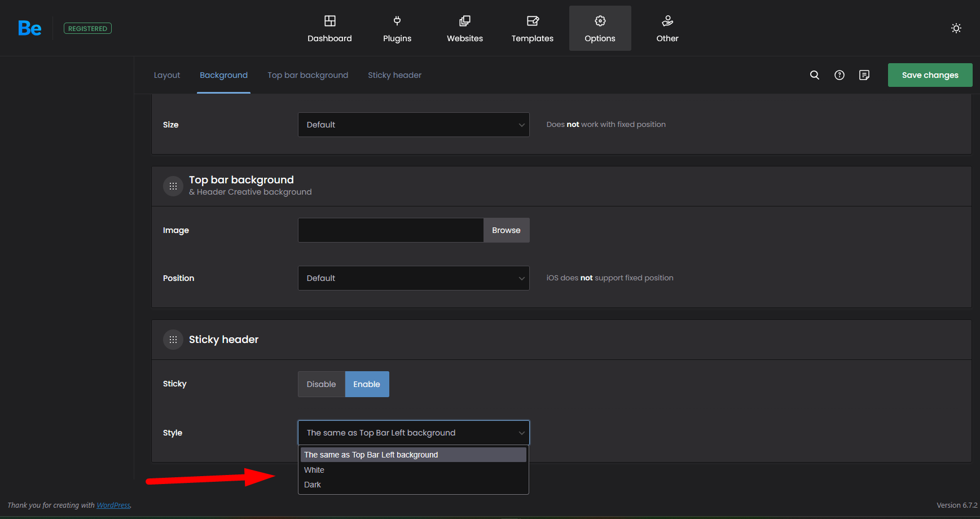Viewport: 980px width, 519px height.
Task: Open the notes icon beside Save changes
Action: pos(864,75)
